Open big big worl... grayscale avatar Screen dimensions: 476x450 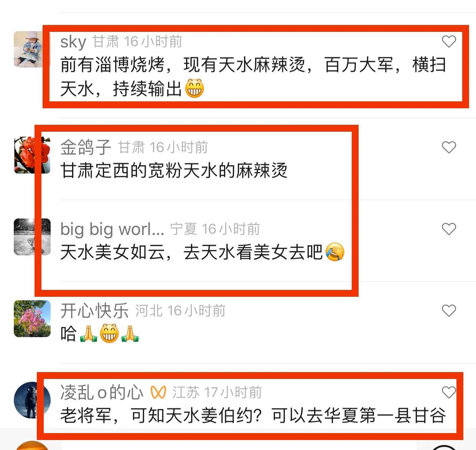[32, 237]
